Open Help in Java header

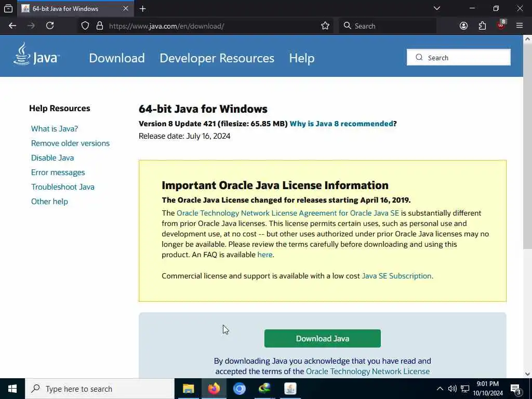[302, 58]
